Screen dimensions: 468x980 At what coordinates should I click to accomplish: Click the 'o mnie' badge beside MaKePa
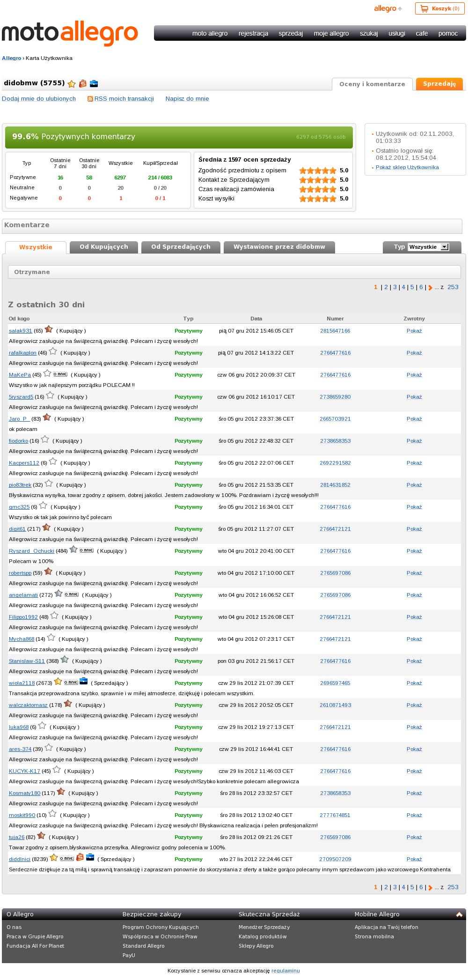click(60, 374)
